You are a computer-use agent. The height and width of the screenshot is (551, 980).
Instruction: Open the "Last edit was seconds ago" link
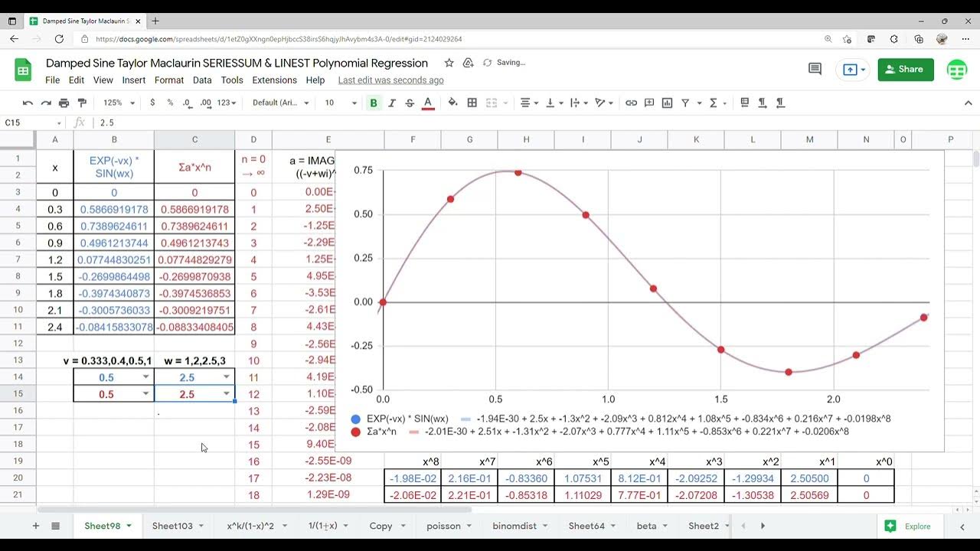(x=390, y=80)
